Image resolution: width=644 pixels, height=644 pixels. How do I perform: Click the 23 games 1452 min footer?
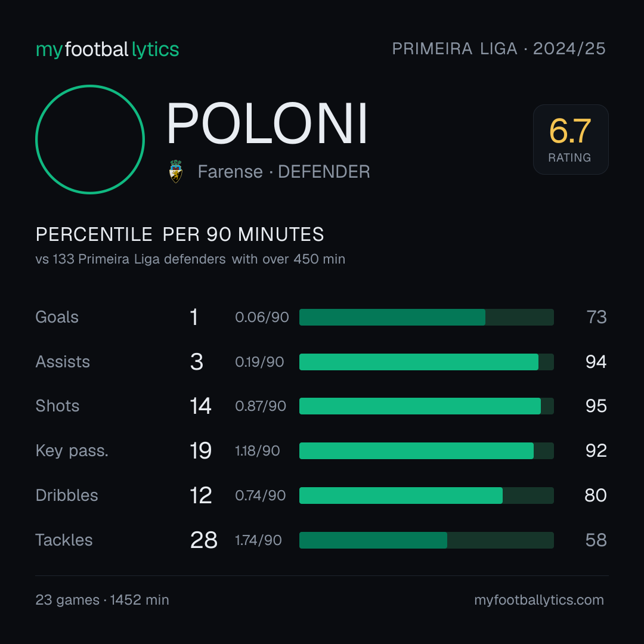[103, 600]
